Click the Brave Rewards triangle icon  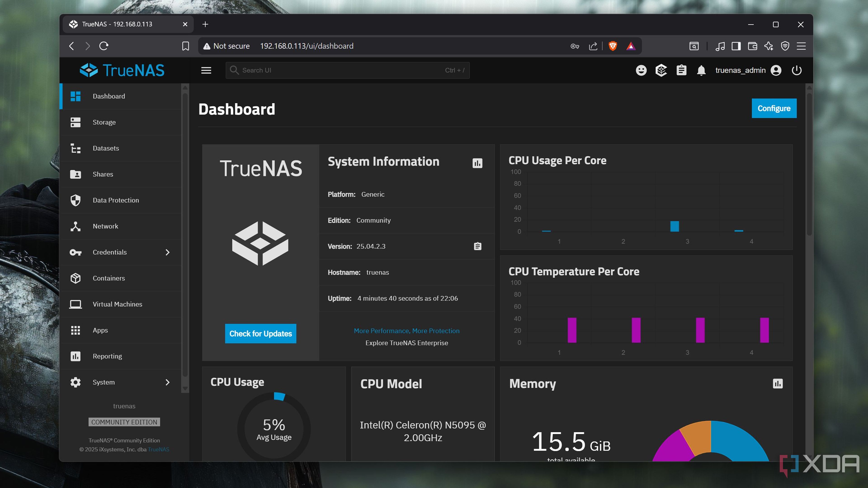click(631, 46)
